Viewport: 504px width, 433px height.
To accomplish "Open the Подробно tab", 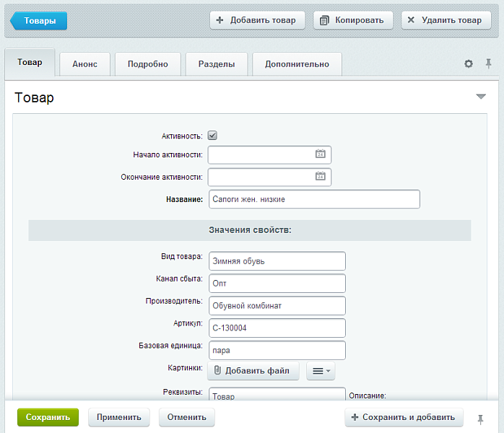I will 147,64.
